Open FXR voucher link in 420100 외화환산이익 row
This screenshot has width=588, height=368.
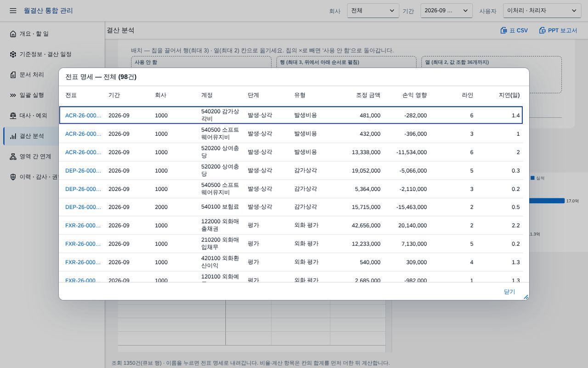83,262
